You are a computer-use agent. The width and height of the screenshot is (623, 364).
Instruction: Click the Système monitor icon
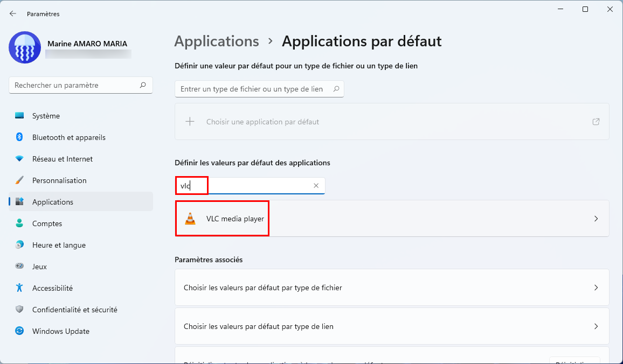(19, 116)
